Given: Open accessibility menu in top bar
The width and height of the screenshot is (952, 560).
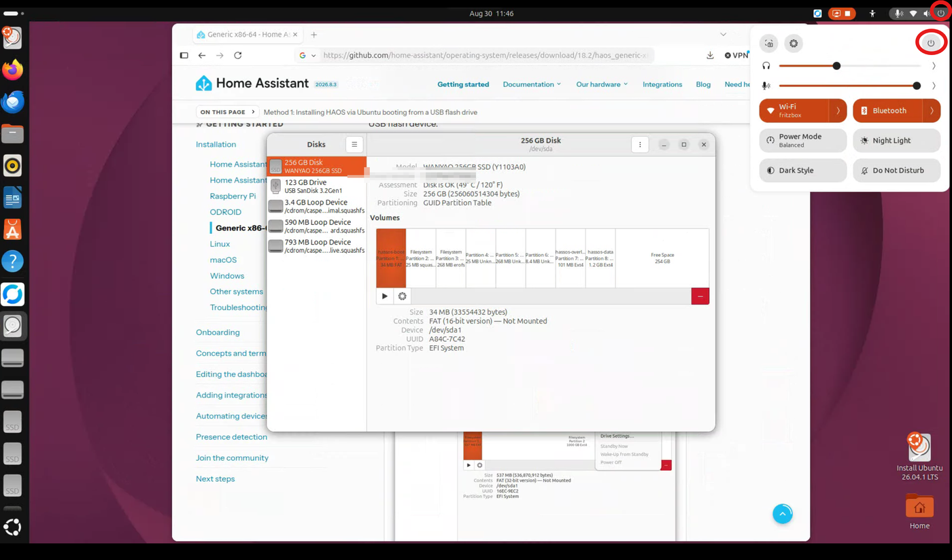Looking at the screenshot, I should (x=872, y=14).
